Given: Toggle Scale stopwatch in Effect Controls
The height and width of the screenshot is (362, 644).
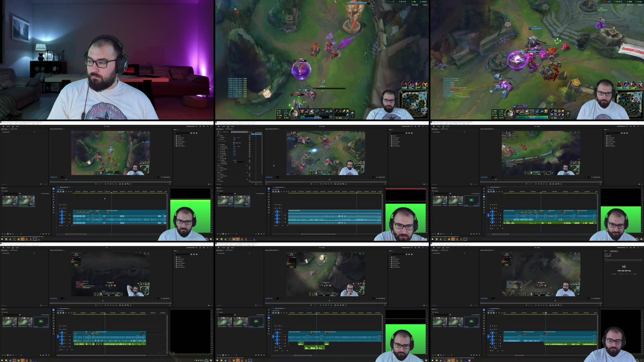Looking at the screenshot, I should (x=220, y=139).
